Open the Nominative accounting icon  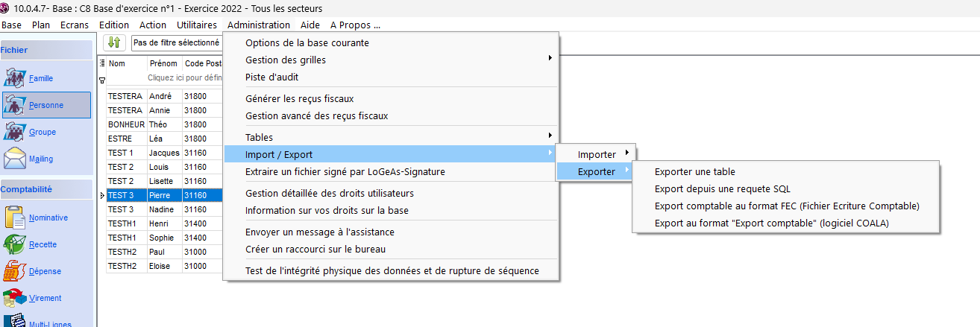point(16,218)
